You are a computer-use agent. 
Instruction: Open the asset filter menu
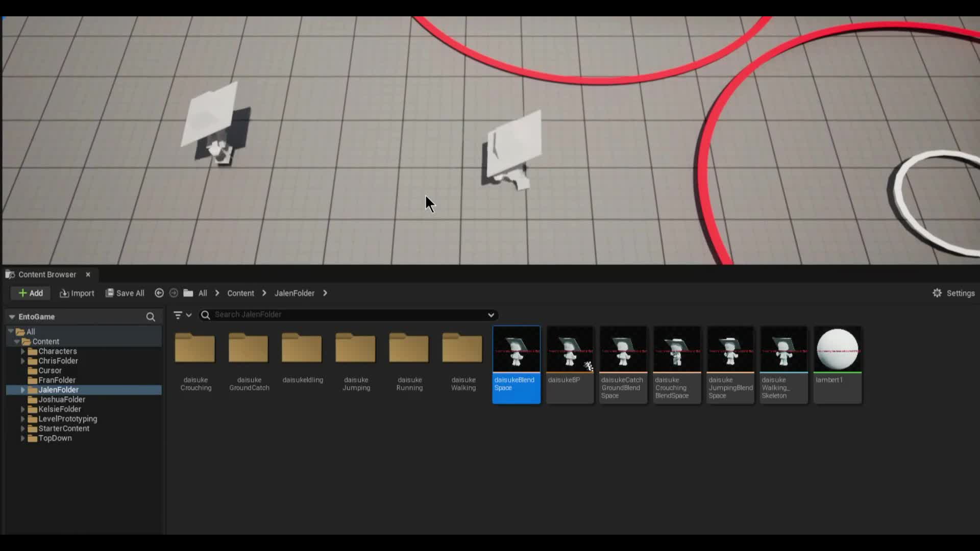(x=182, y=315)
